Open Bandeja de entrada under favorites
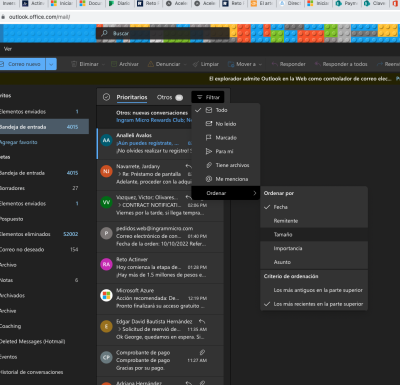This screenshot has width=400, height=385. coord(44,127)
